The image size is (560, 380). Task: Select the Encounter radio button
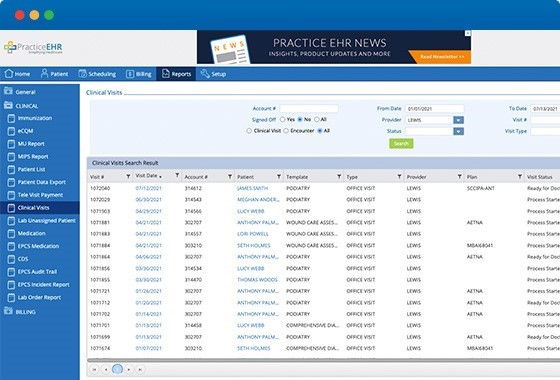[286, 131]
